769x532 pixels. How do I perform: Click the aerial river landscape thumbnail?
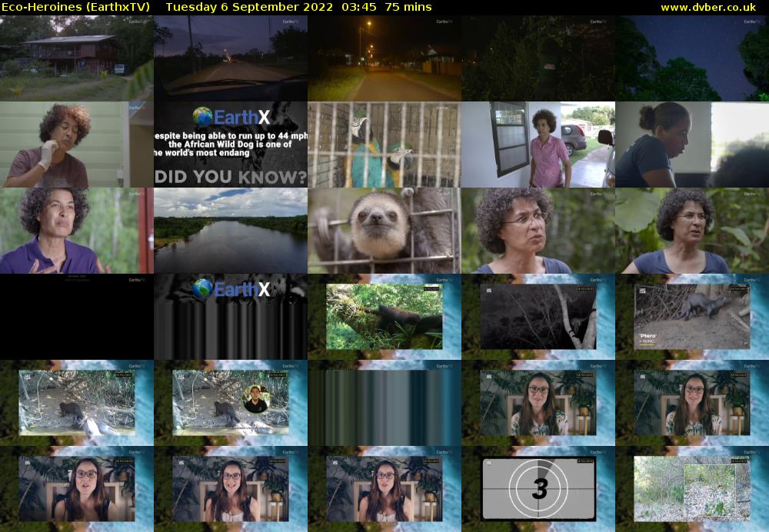coord(229,230)
